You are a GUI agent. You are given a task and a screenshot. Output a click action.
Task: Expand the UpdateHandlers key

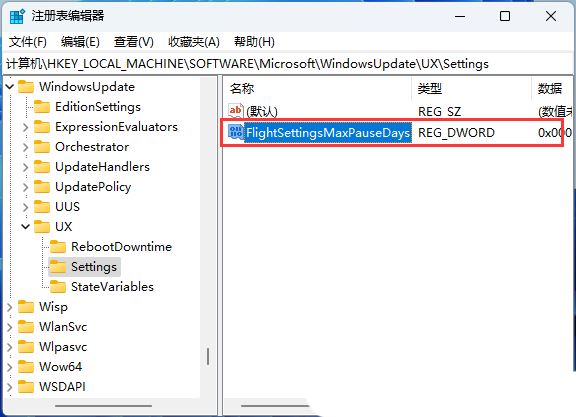(x=25, y=167)
